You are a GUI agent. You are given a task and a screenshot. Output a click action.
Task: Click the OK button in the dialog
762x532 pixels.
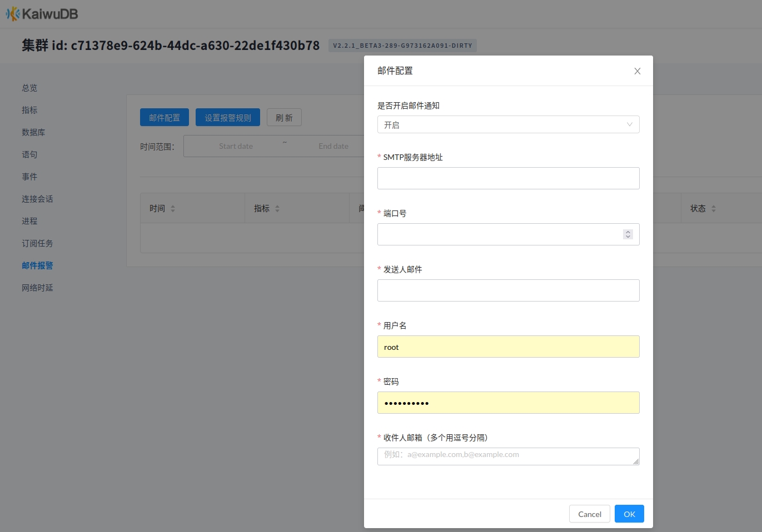coord(629,514)
